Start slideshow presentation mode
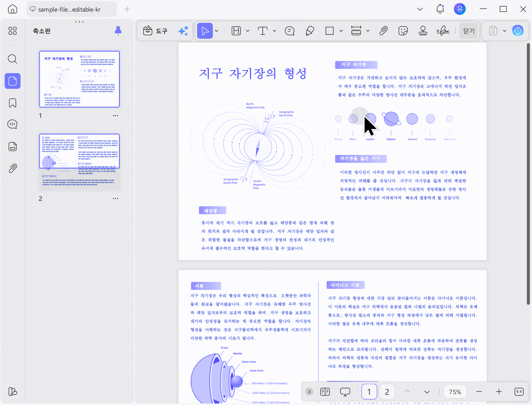The image size is (532, 405). (x=345, y=392)
